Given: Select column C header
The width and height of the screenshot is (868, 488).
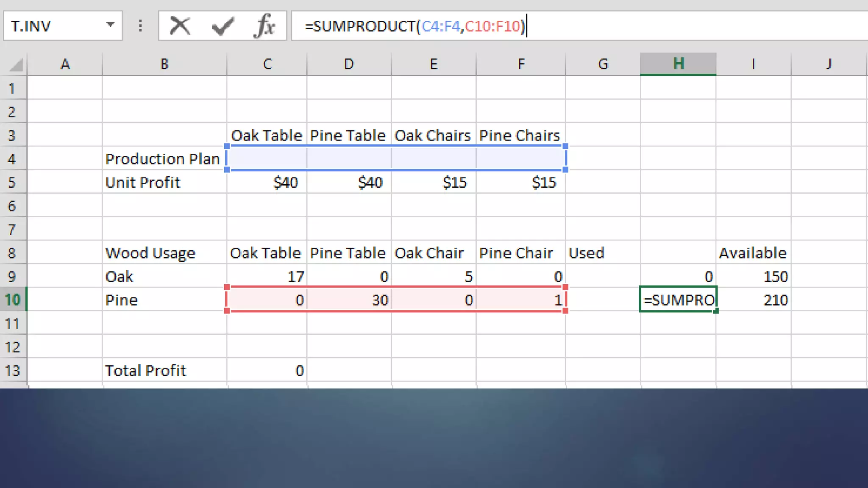Looking at the screenshot, I should (267, 64).
